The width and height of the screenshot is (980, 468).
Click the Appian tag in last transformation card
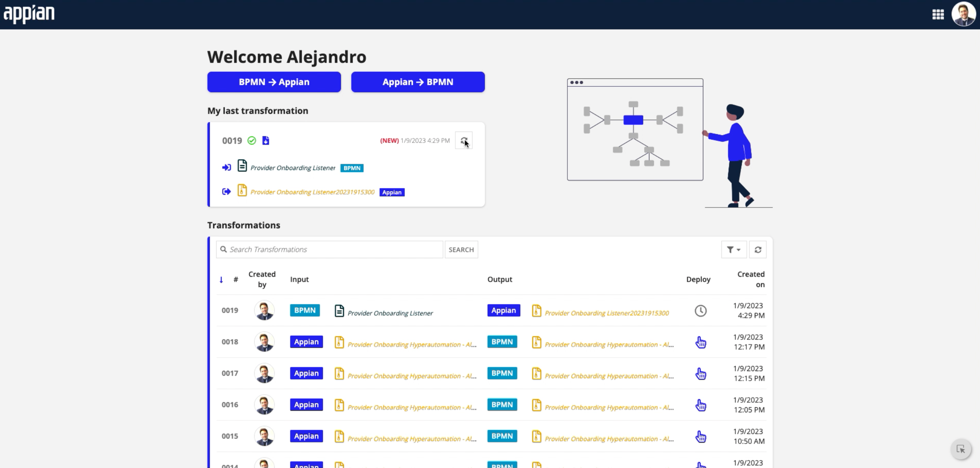[x=392, y=192]
